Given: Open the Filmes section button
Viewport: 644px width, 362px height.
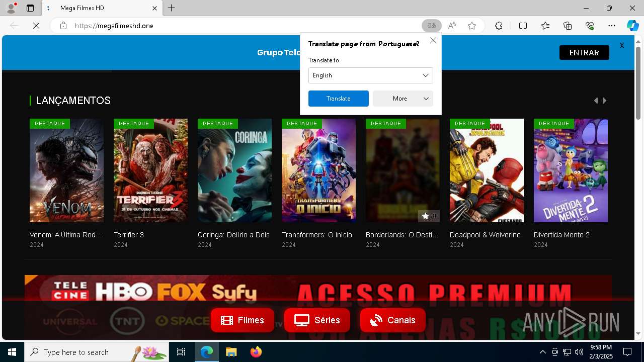Looking at the screenshot, I should pos(243,320).
